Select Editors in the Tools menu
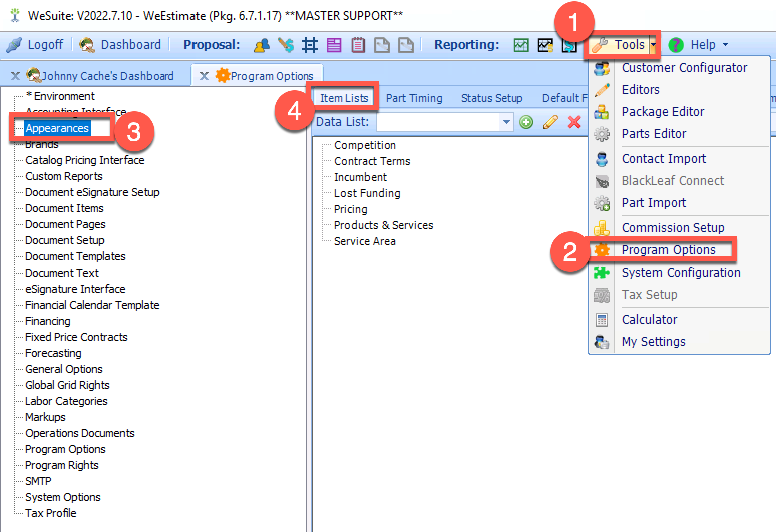This screenshot has height=532, width=776. coord(640,90)
